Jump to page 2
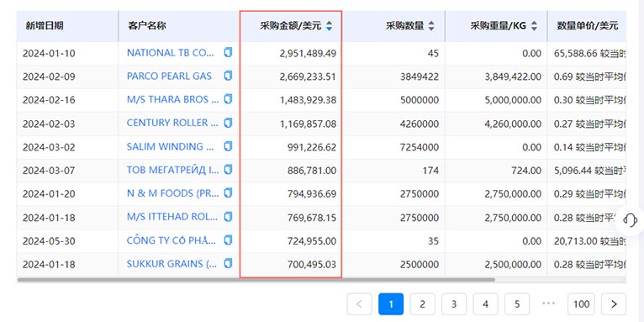Screen dimensions: 644x322 [423, 304]
